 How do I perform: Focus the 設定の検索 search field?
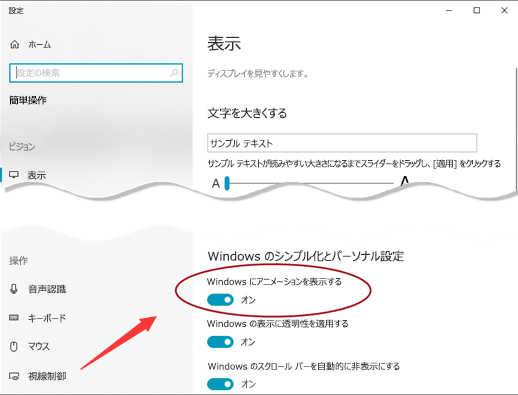(96, 73)
